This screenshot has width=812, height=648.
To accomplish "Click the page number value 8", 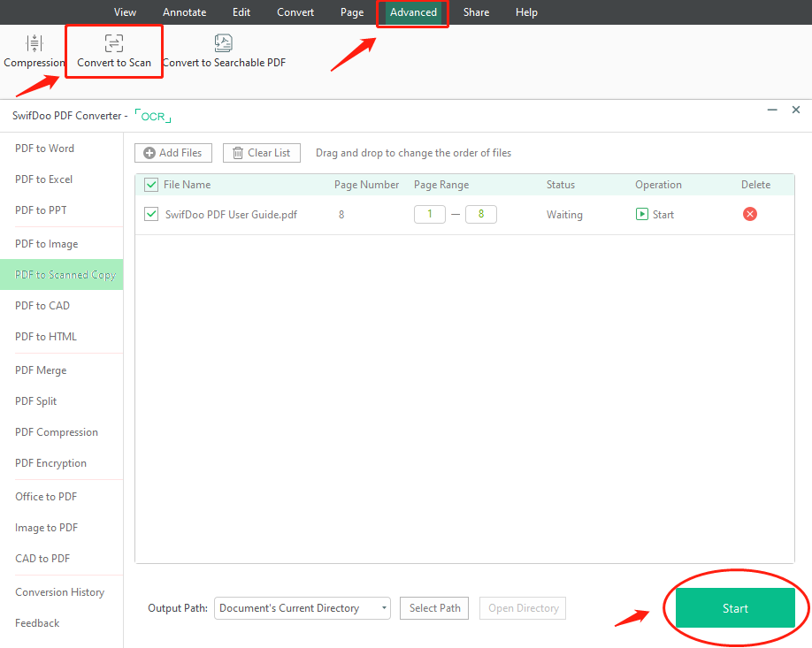I will pyautogui.click(x=341, y=215).
